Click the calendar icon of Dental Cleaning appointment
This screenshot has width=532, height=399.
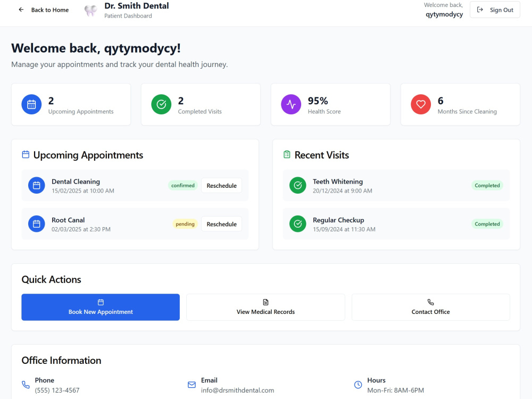coord(37,186)
